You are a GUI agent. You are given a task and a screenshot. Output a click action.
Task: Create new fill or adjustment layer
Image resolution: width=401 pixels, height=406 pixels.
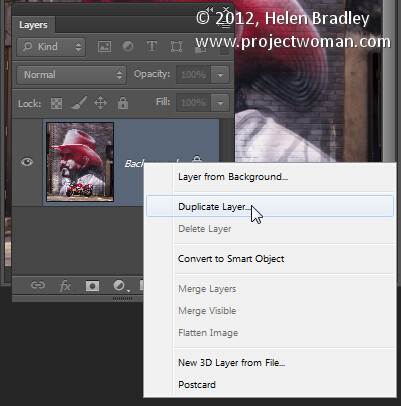point(119,286)
